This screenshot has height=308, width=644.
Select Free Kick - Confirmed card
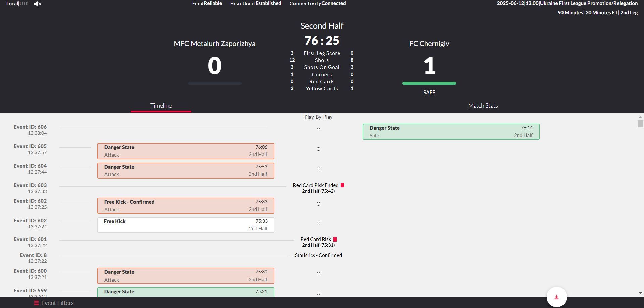[185, 206]
